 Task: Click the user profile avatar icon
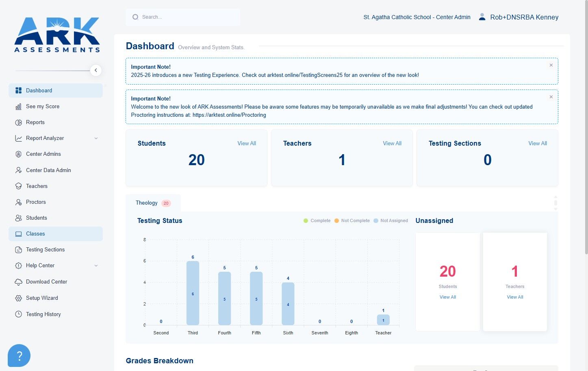pyautogui.click(x=482, y=17)
